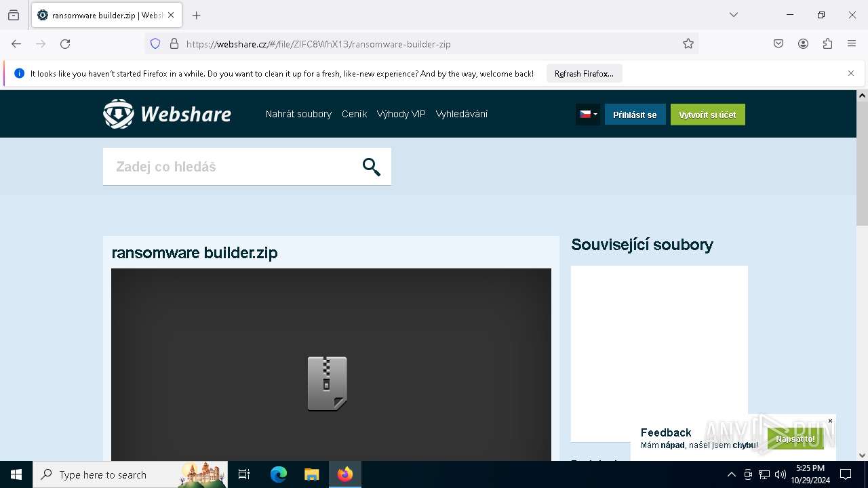The height and width of the screenshot is (488, 868).
Task: Click the Související soubory heading
Action: point(642,245)
